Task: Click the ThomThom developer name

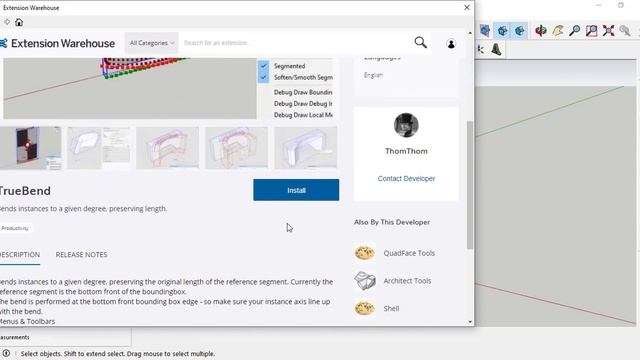Action: tap(406, 151)
